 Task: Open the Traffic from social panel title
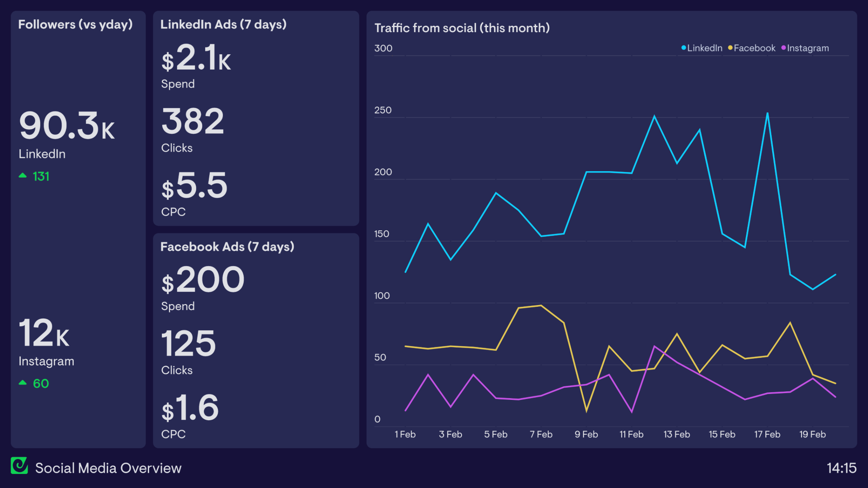tap(462, 28)
